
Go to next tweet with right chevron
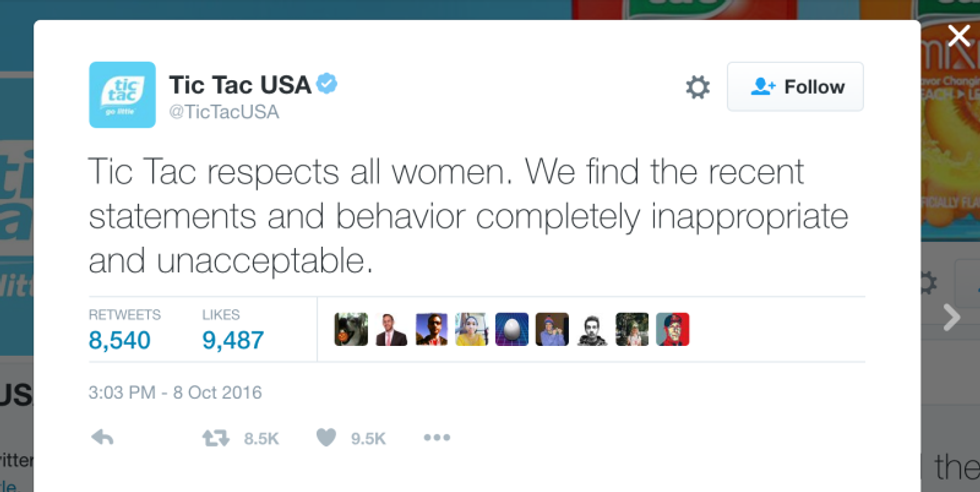pyautogui.click(x=951, y=318)
